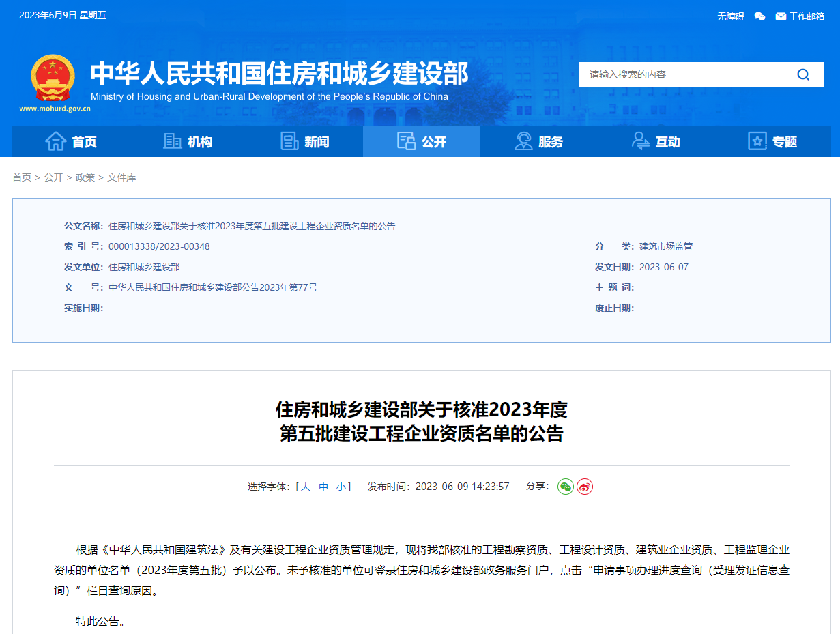Open the 新闻 navigation tab

click(x=304, y=141)
